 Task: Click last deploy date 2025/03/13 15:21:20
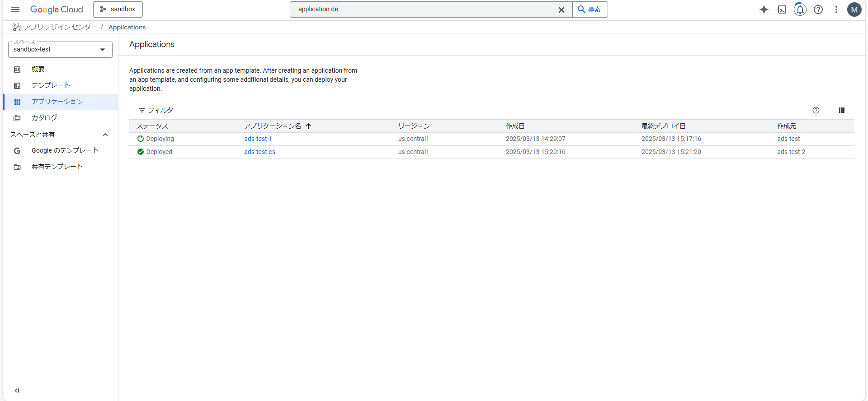(x=671, y=152)
